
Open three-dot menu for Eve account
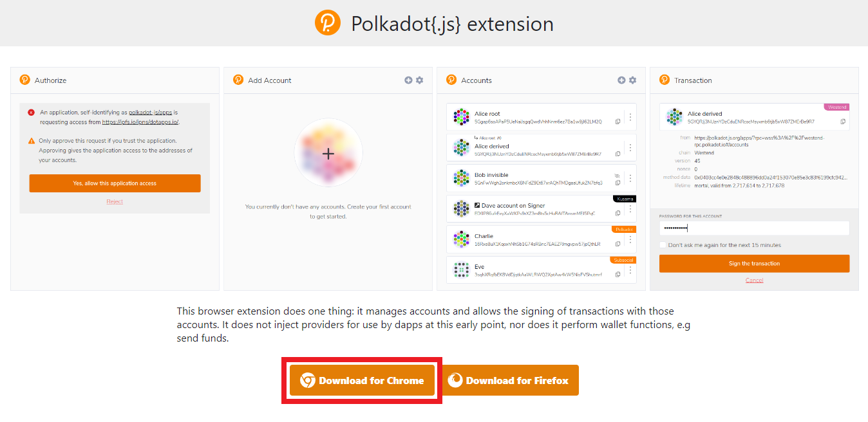[x=630, y=271]
